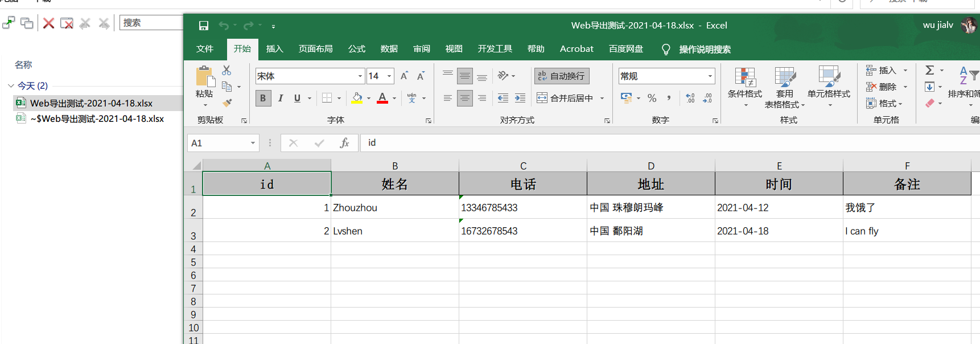Apply red font color A
This screenshot has width=980, height=344.
tap(382, 98)
